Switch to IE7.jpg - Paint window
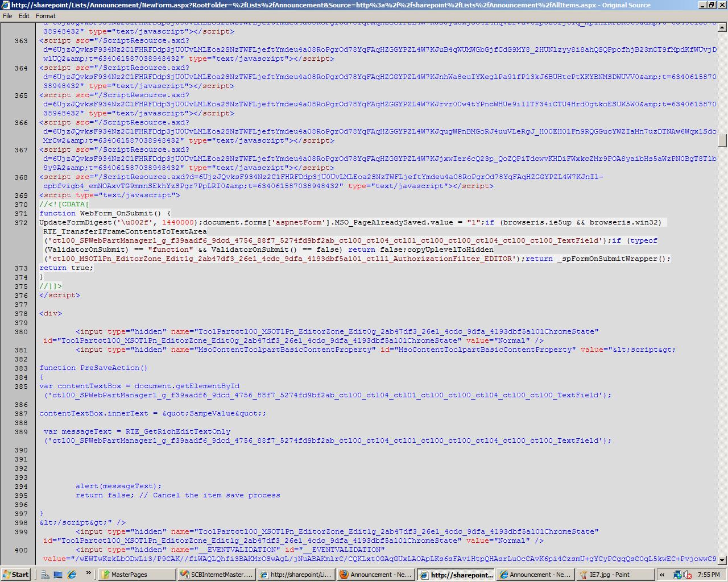Image resolution: width=728 pixels, height=582 pixels. (615, 575)
